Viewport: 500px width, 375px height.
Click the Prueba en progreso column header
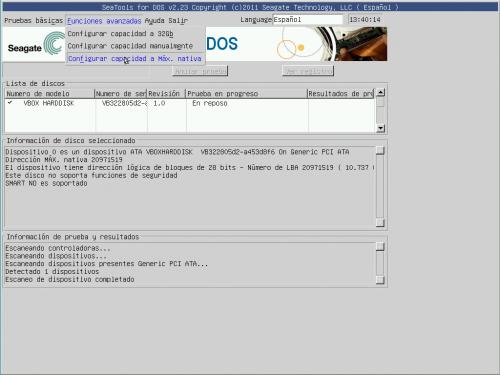pos(246,94)
